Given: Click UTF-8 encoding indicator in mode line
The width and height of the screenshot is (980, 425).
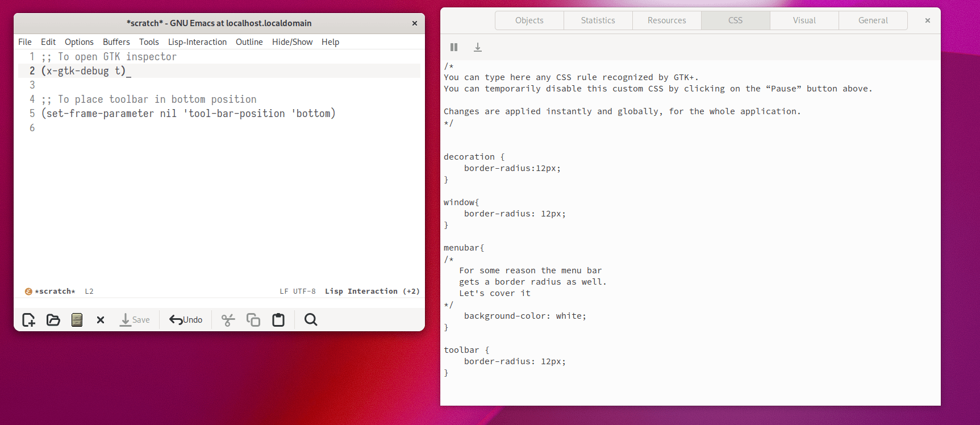Looking at the screenshot, I should pos(305,291).
